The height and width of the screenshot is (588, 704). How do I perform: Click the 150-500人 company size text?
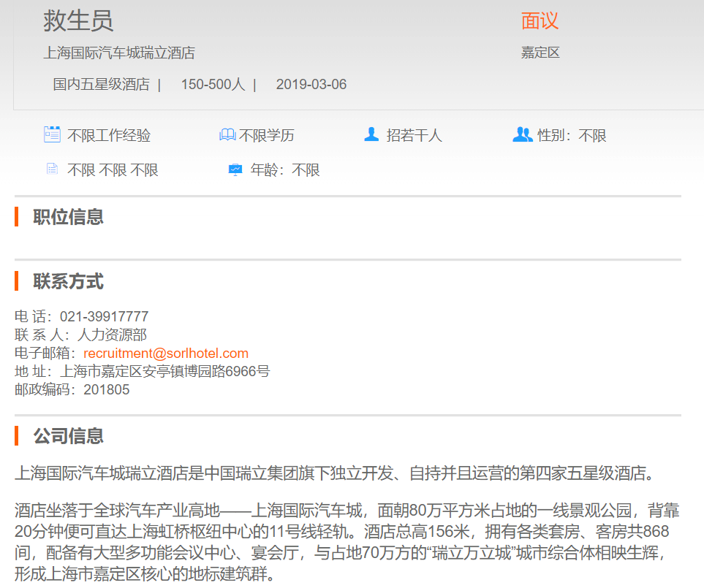(x=213, y=85)
